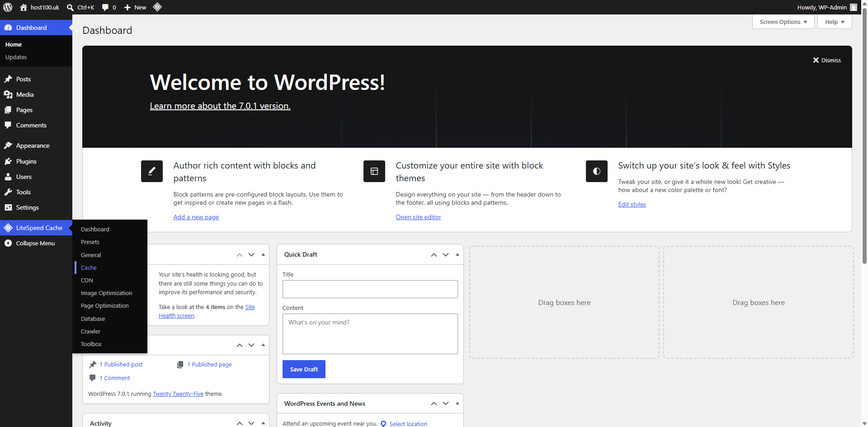Toggle WordPress Events and News panel
Screen dimensions: 868x427
pyautogui.click(x=458, y=404)
